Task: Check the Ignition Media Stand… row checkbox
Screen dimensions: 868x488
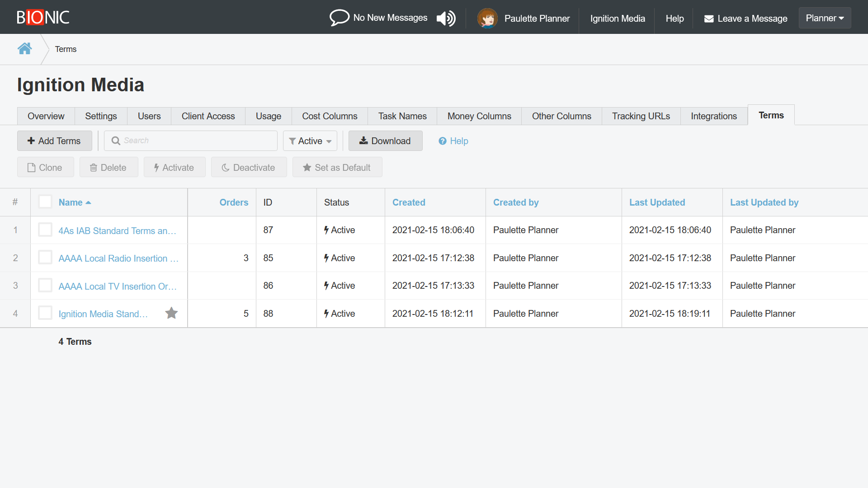Action: tap(45, 313)
